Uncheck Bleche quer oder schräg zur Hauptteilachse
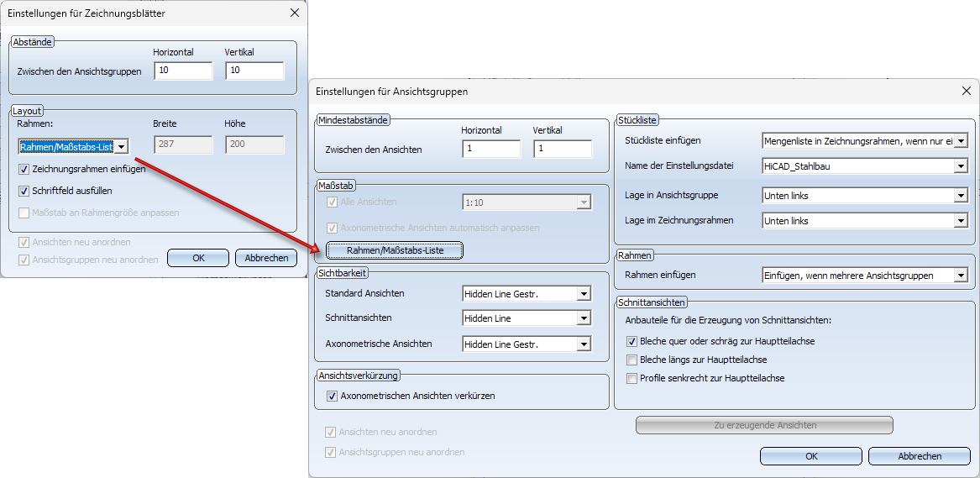Image resolution: width=980 pixels, height=478 pixels. point(631,341)
